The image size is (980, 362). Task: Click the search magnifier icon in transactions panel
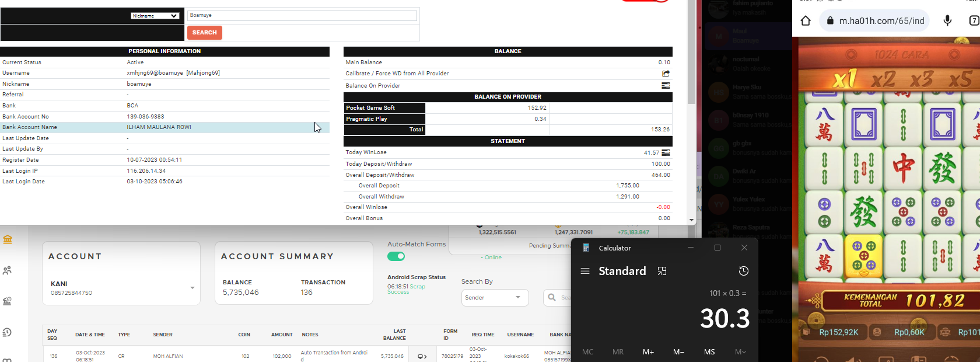click(552, 297)
